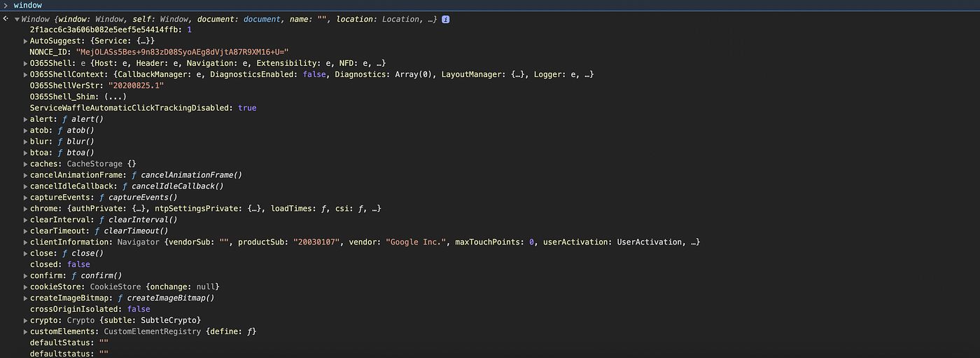The image size is (980, 358).
Task: Expand the cancelIdleCallback entry
Action: tap(25, 186)
